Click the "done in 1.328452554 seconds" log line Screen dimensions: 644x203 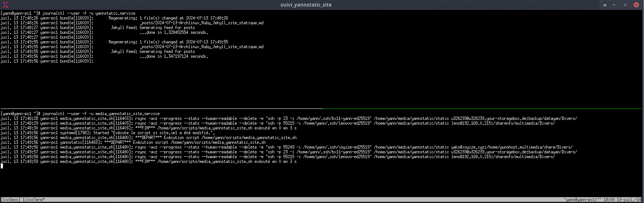tap(174, 32)
